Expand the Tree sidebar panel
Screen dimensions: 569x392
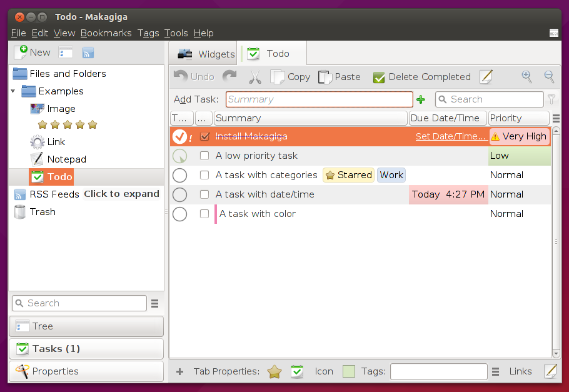[x=86, y=326]
